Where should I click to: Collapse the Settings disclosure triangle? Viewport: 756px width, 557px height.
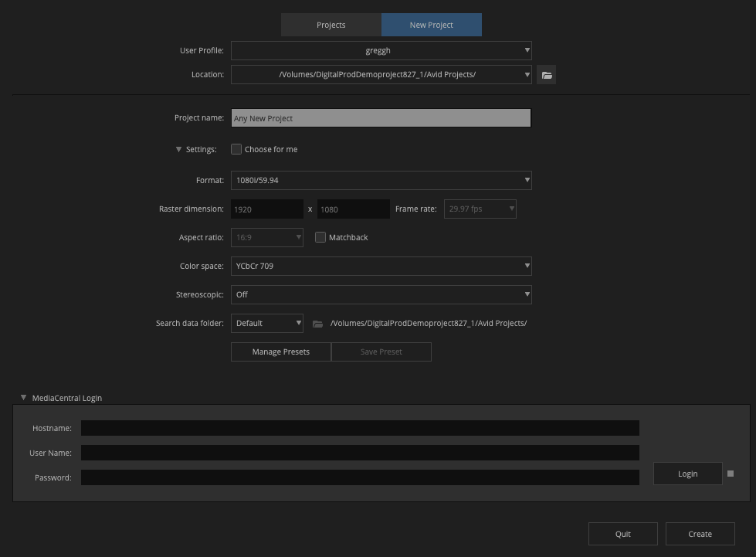click(x=178, y=149)
